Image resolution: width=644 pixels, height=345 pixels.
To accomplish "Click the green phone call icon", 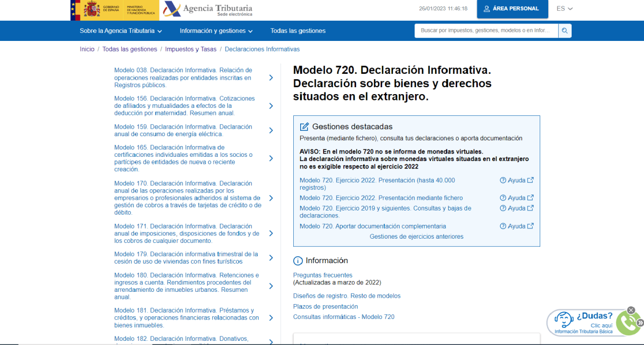I will (629, 323).
